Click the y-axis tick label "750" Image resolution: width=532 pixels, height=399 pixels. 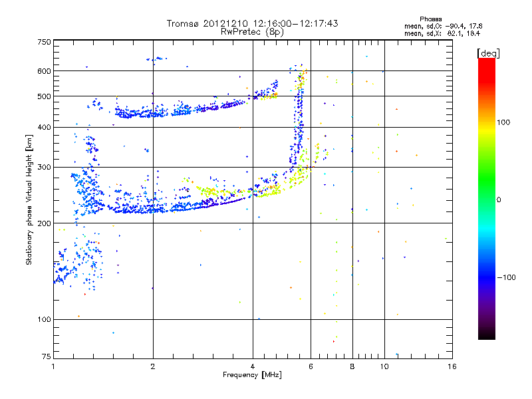coord(44,42)
